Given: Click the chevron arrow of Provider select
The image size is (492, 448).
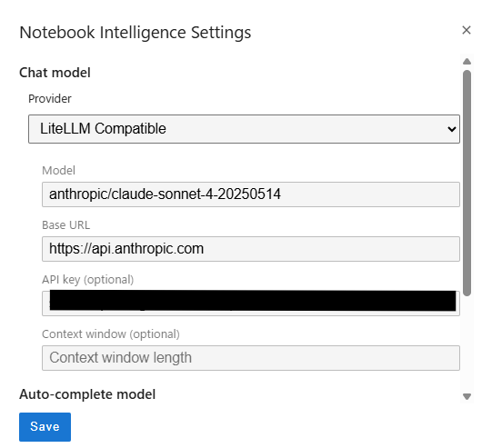Looking at the screenshot, I should [x=451, y=129].
